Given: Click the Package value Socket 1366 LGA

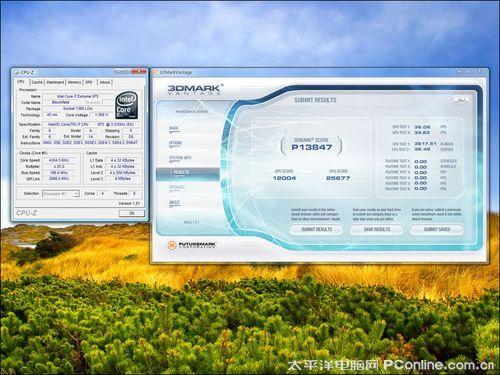Looking at the screenshot, I should pyautogui.click(x=78, y=109).
